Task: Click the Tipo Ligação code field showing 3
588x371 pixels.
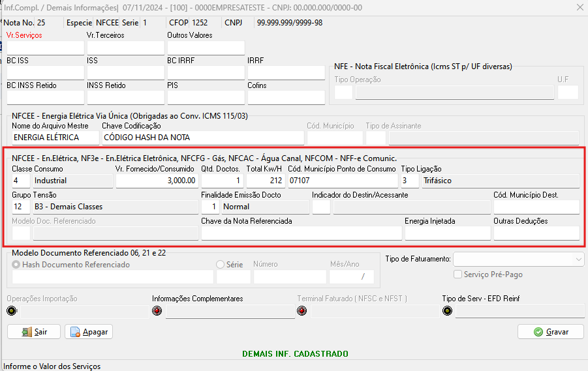Action: coord(410,181)
